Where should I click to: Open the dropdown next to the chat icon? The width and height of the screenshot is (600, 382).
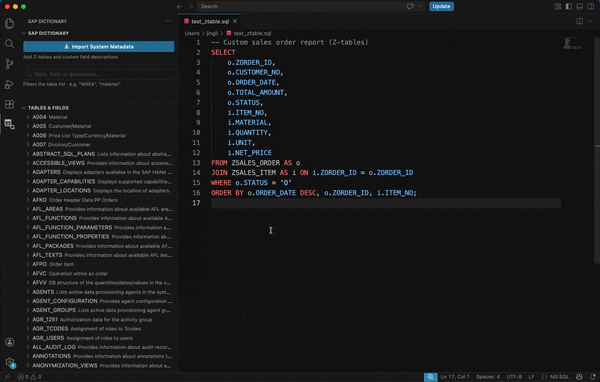pyautogui.click(x=420, y=6)
